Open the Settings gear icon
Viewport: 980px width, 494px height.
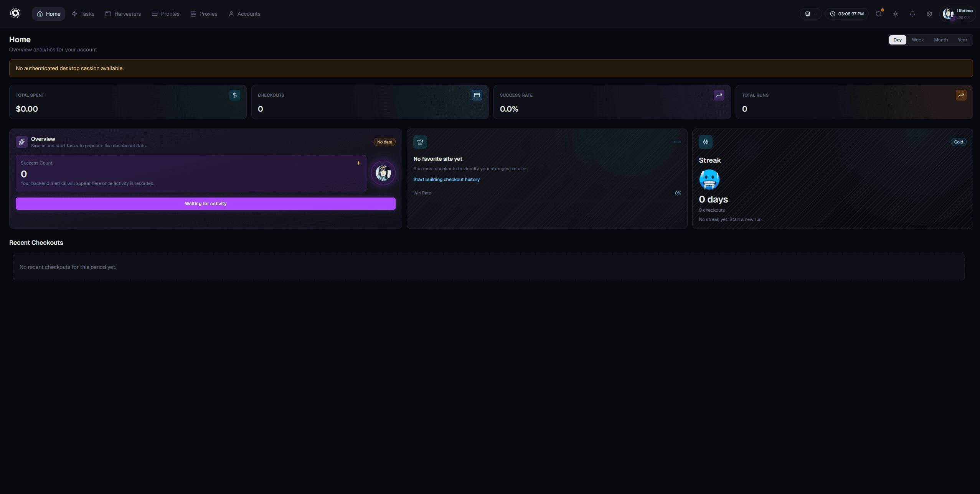click(929, 14)
